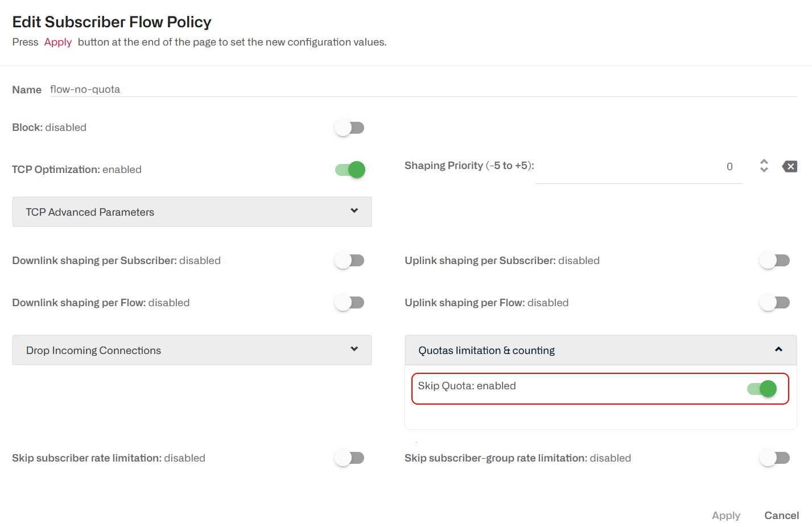Clear the Shaping Priority value with backspace icon
This screenshot has height=527, width=812.
pos(789,166)
